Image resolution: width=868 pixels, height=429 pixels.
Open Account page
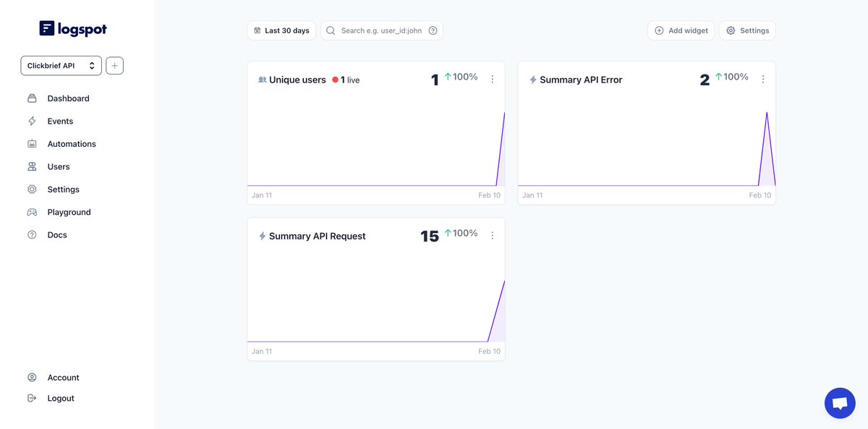coord(64,378)
